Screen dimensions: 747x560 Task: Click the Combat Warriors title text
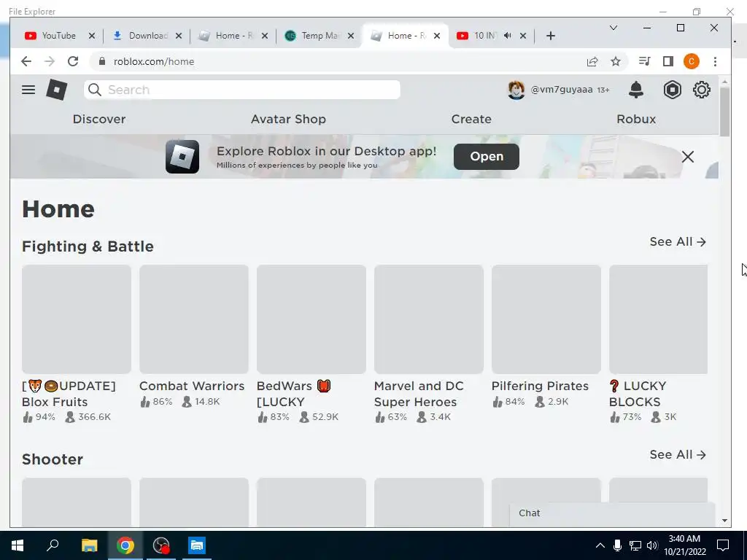pyautogui.click(x=192, y=386)
